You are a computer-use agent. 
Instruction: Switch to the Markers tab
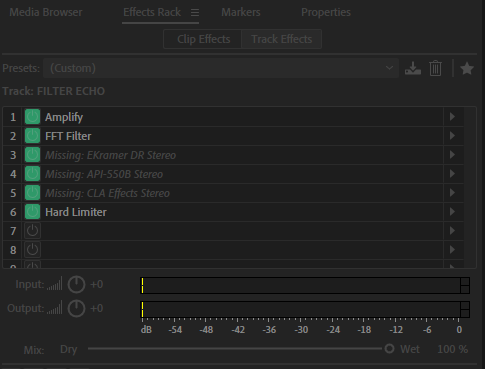pyautogui.click(x=241, y=12)
